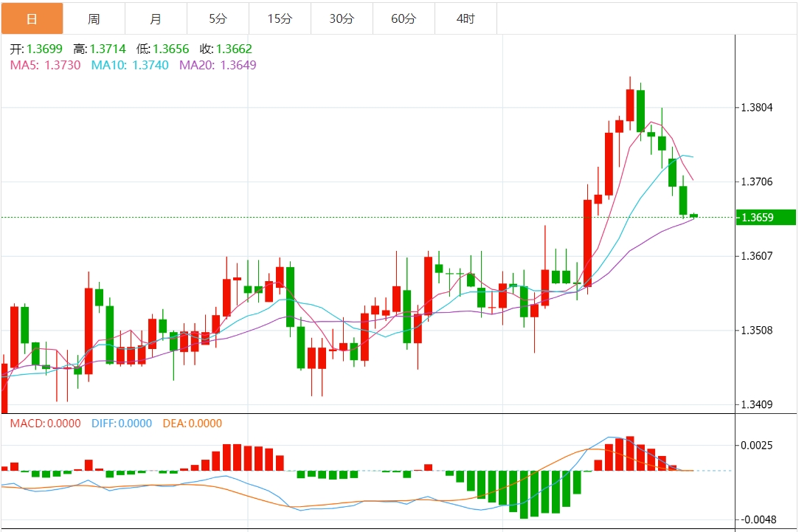This screenshot has height=532, width=810.
Task: Click the 1.3607 price axis label
Action: [757, 256]
